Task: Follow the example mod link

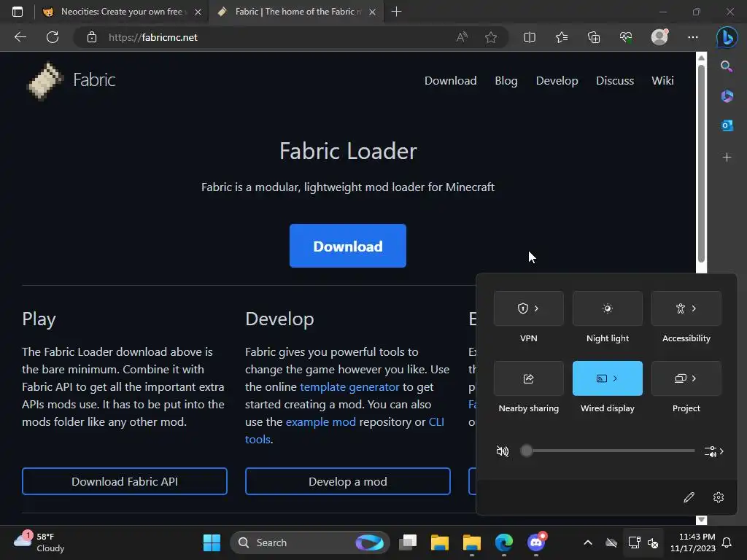Action: pos(321,422)
